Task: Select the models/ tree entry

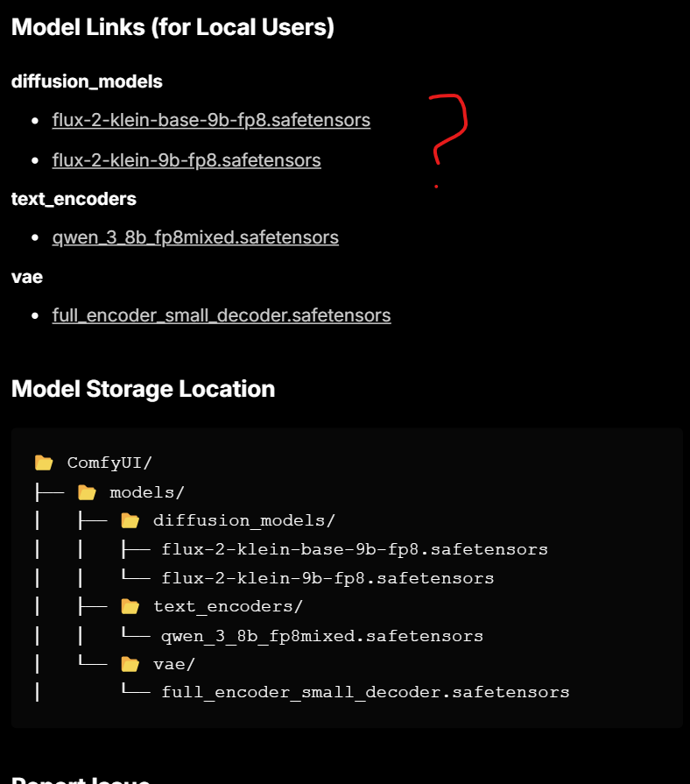Action: pyautogui.click(x=147, y=493)
